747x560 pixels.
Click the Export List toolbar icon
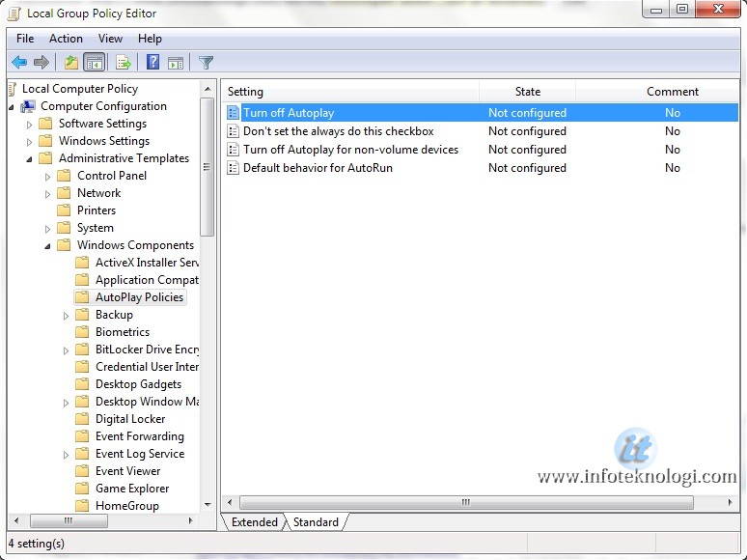124,63
